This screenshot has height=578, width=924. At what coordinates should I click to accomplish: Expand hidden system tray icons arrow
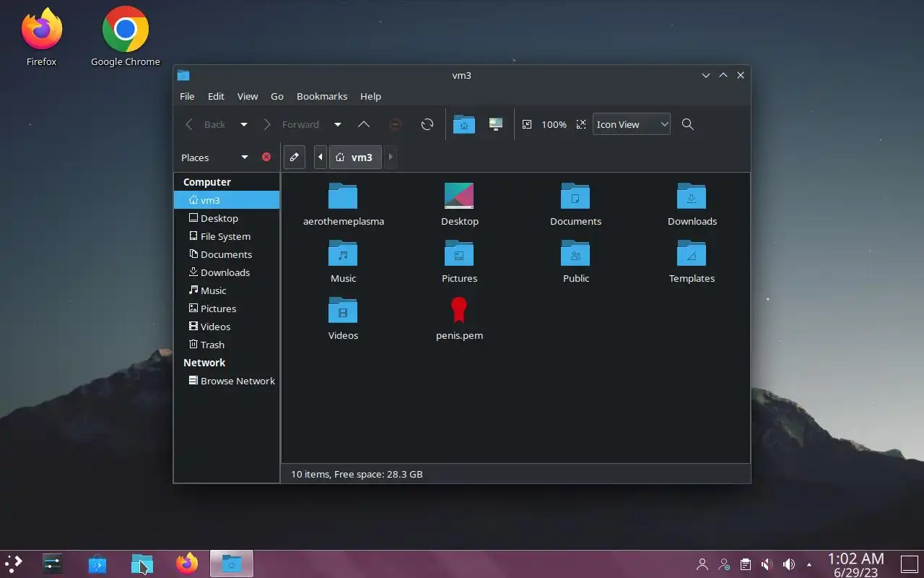click(809, 564)
